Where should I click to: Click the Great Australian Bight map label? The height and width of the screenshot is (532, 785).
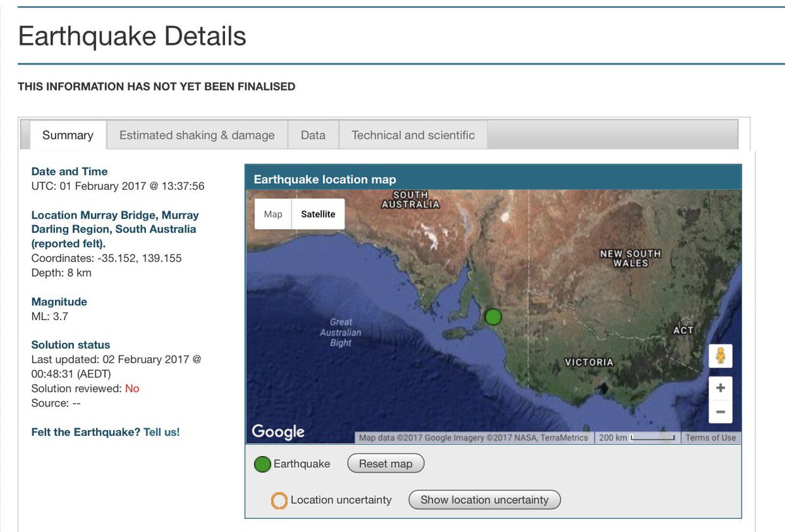(341, 332)
